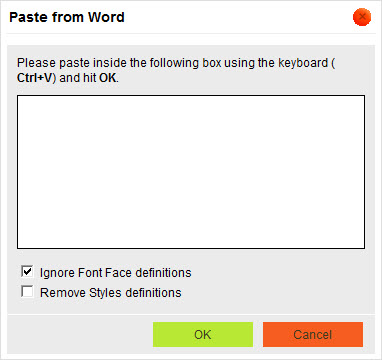Confirm the paste with OK
This screenshot has width=382, height=360.
(x=203, y=334)
